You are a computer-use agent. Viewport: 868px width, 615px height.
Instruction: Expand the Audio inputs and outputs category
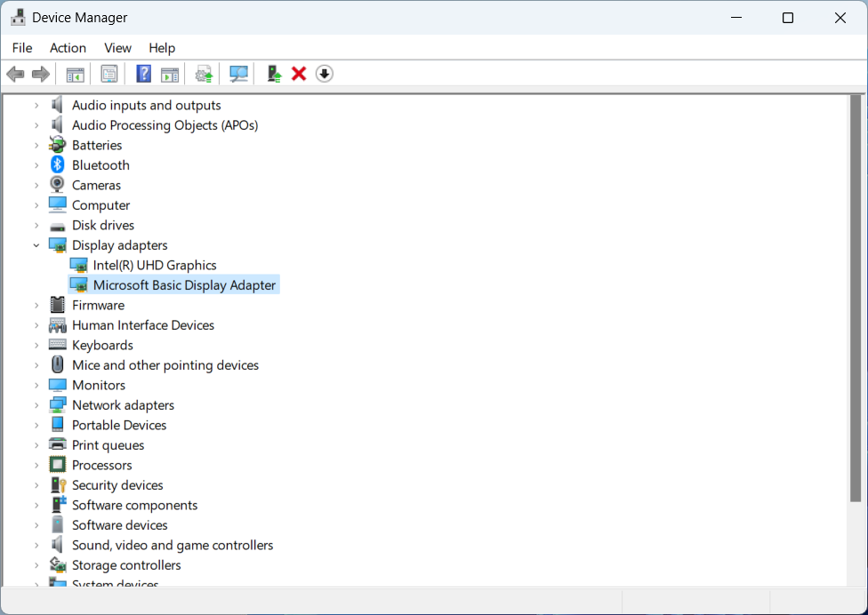point(36,105)
